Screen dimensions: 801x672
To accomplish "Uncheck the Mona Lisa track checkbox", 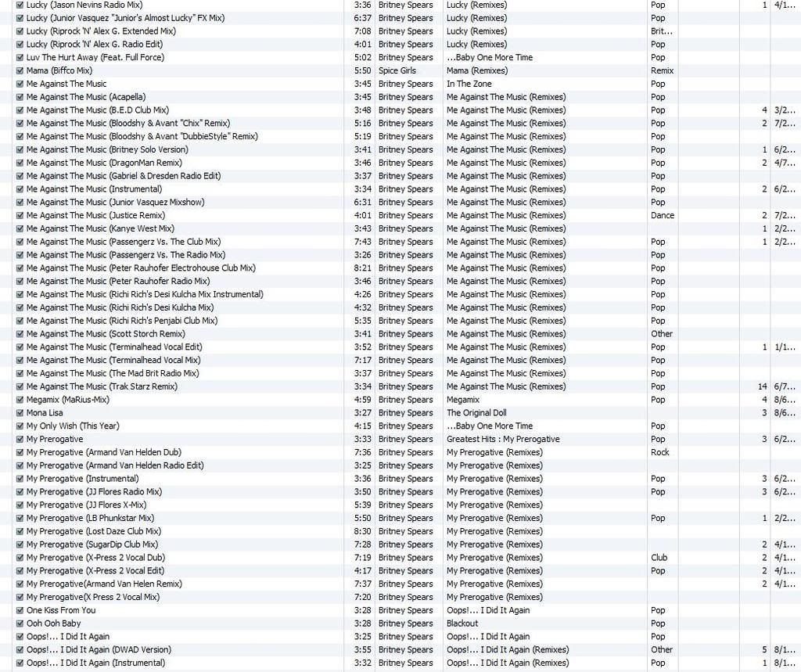I will [x=20, y=413].
